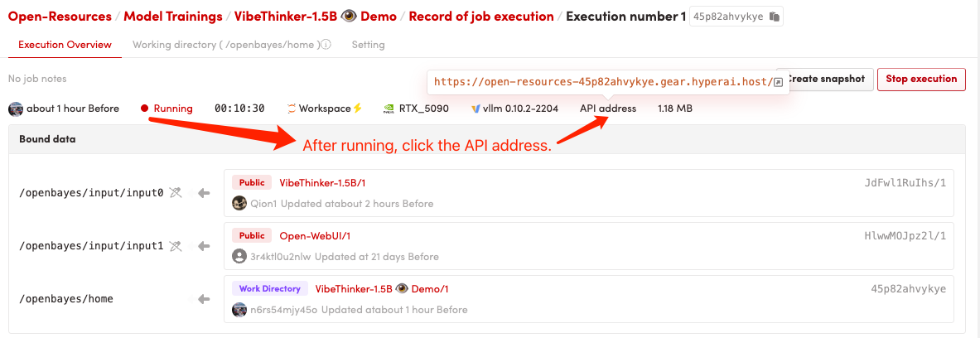
Task: Open the Setting tab
Action: pyautogui.click(x=368, y=45)
